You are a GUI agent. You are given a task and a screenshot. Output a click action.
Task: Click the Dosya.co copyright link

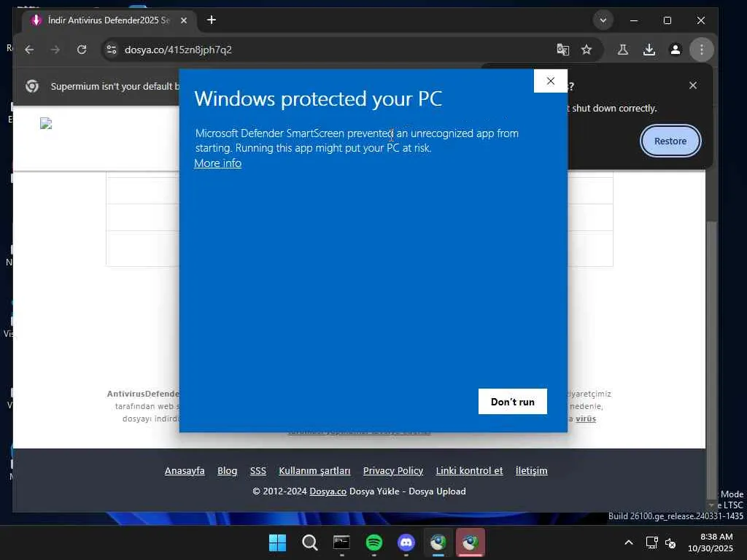click(x=328, y=491)
